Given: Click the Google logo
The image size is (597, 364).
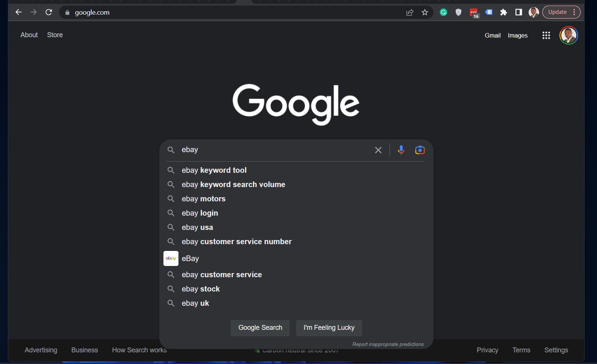Looking at the screenshot, I should point(296,104).
